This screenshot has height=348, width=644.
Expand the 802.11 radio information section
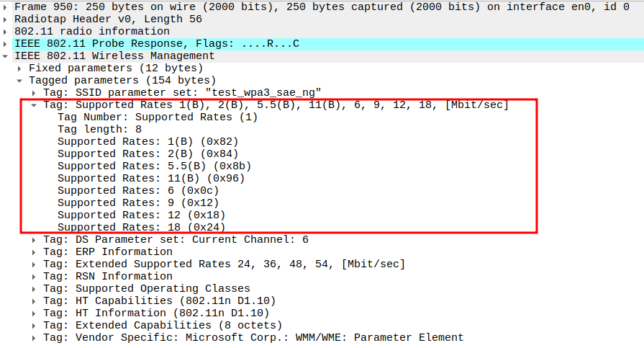(x=6, y=31)
